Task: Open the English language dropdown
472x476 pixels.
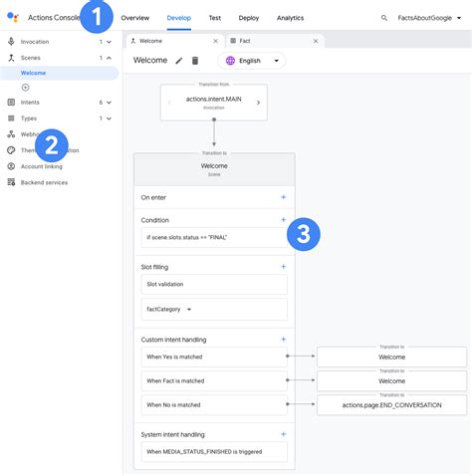Action: pos(252,61)
